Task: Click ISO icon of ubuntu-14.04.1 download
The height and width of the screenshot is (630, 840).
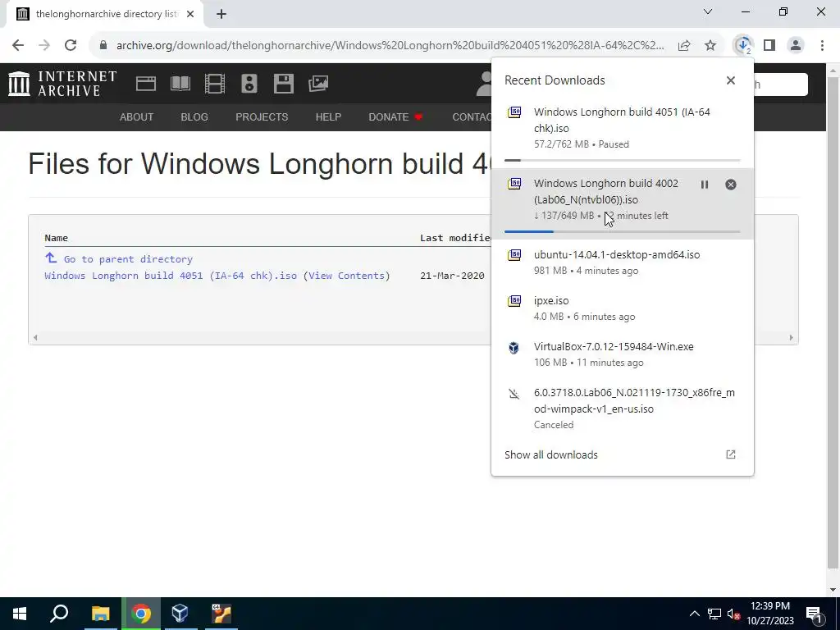Action: click(514, 255)
